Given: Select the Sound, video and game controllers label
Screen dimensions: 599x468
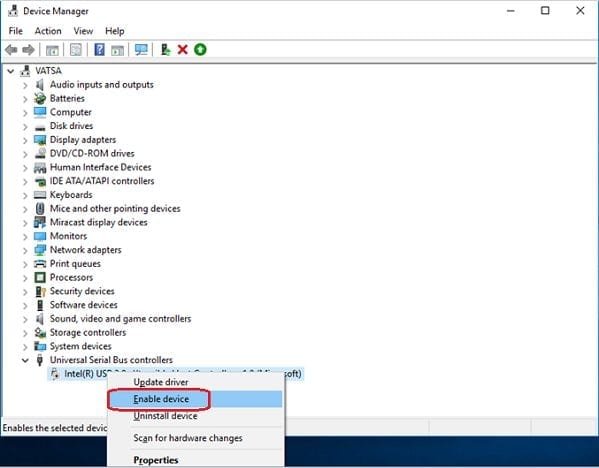Looking at the screenshot, I should coord(120,319).
